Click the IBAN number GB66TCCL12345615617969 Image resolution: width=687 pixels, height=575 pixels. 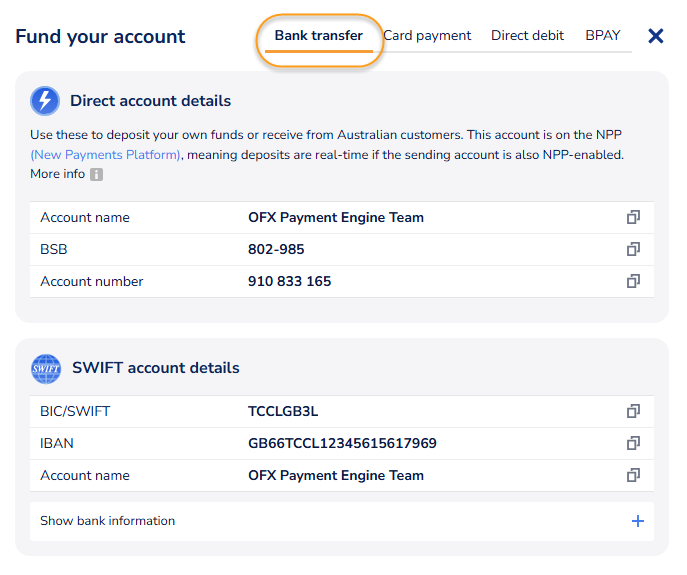tap(342, 443)
